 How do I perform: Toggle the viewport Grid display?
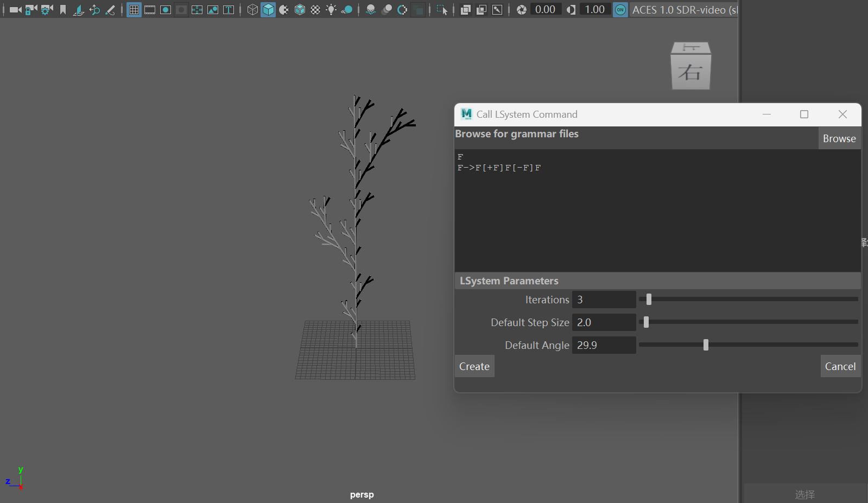click(x=134, y=10)
